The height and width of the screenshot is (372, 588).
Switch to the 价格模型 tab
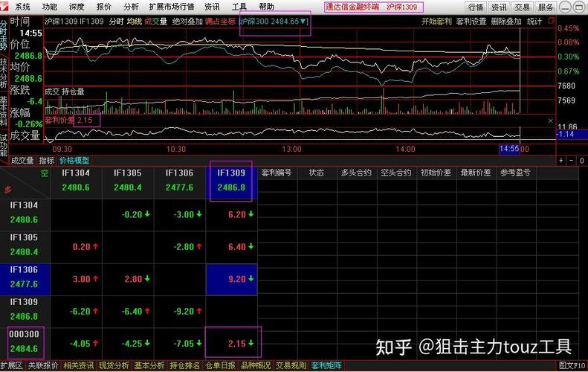(x=74, y=161)
